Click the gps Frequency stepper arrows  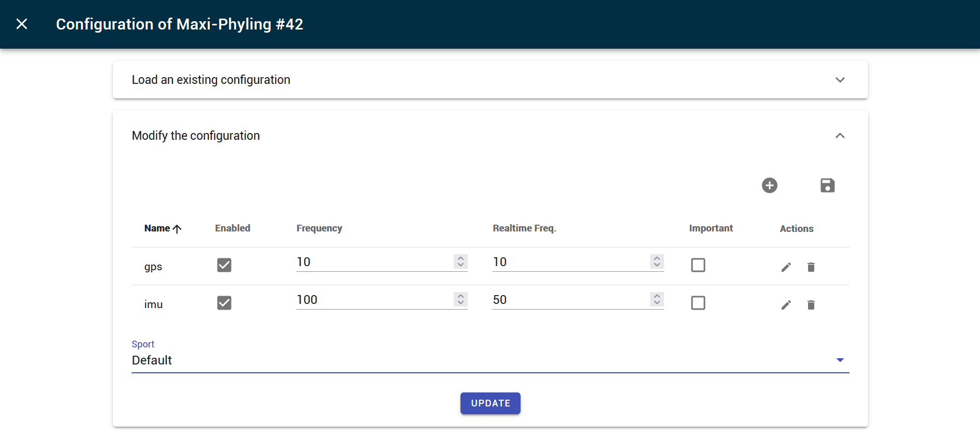coord(460,261)
